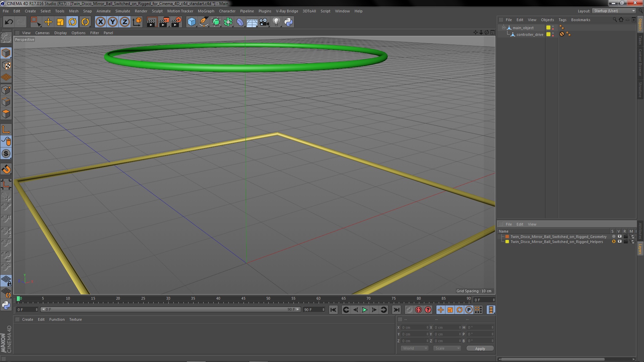Click frame 45 on the timeline ruler
The image size is (644, 362).
243,299
